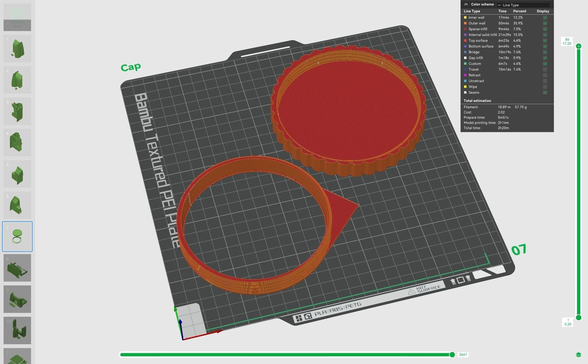Click the Display column header
Viewport: 588px width, 364px height.
pos(543,11)
